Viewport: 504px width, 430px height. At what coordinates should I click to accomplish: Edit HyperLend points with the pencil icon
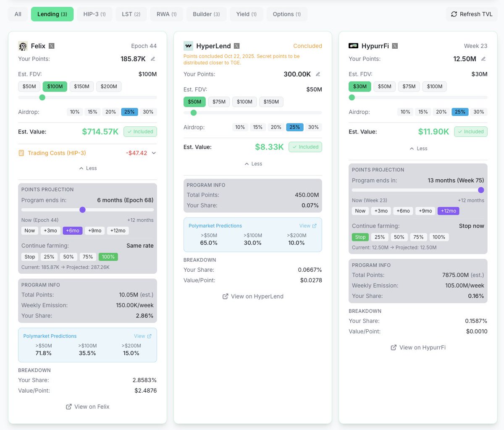318,74
